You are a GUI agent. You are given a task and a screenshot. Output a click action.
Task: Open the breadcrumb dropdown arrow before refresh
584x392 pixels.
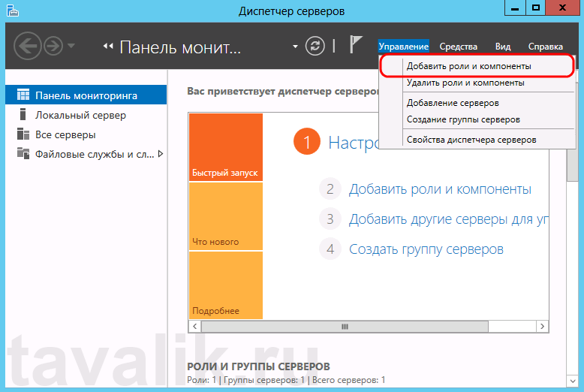[296, 47]
